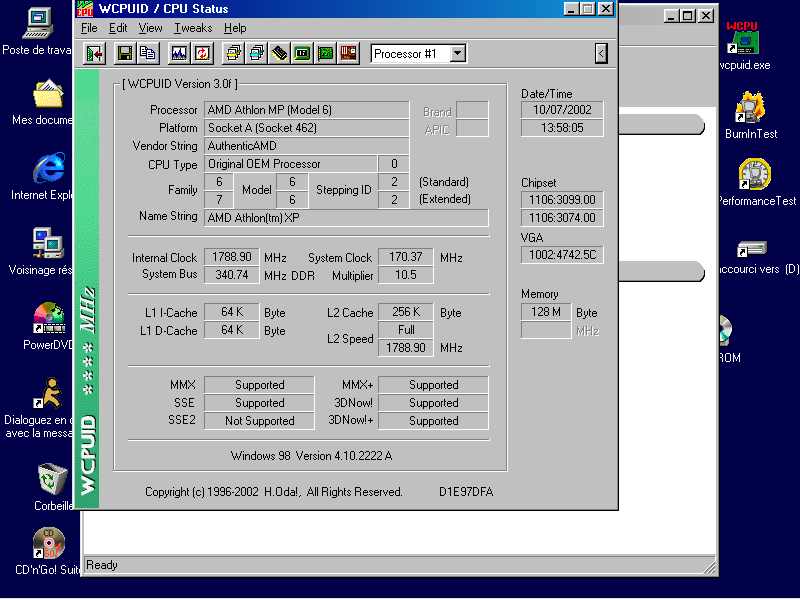Click the Original OEM Processor field

(290, 164)
